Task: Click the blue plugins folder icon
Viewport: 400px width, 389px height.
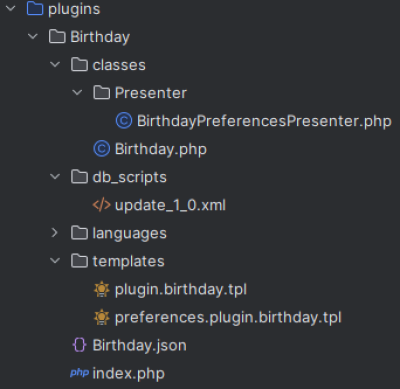Action: pos(35,9)
